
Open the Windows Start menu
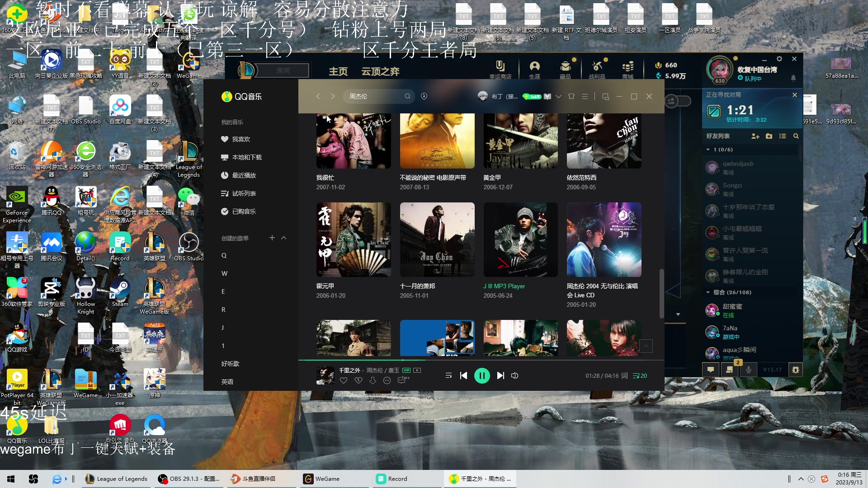[11, 479]
